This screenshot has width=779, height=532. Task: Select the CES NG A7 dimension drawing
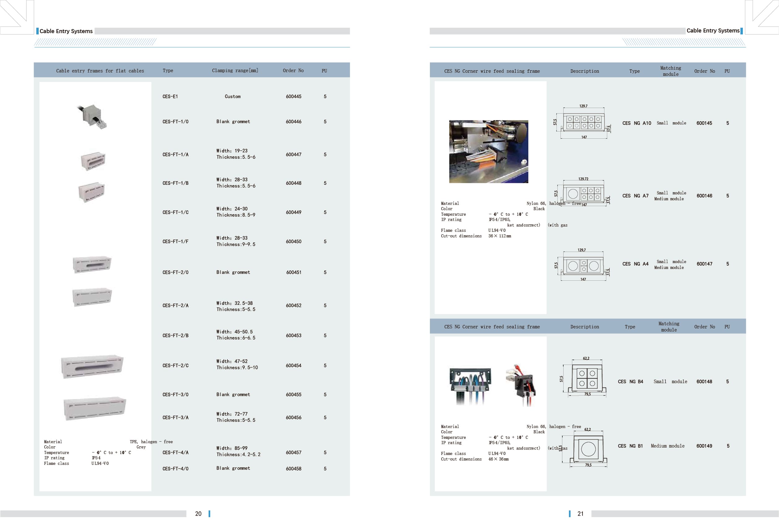point(583,193)
